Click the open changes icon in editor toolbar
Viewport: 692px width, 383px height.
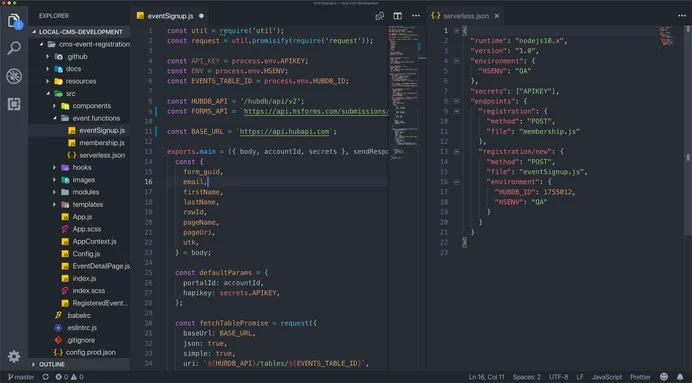(x=380, y=16)
